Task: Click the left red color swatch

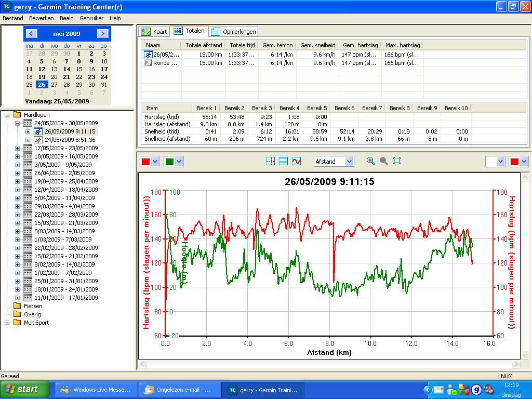Action: point(146,162)
